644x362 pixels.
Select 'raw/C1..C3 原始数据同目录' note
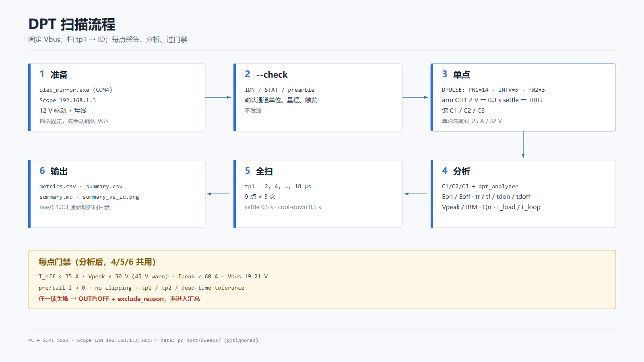pyautogui.click(x=74, y=207)
